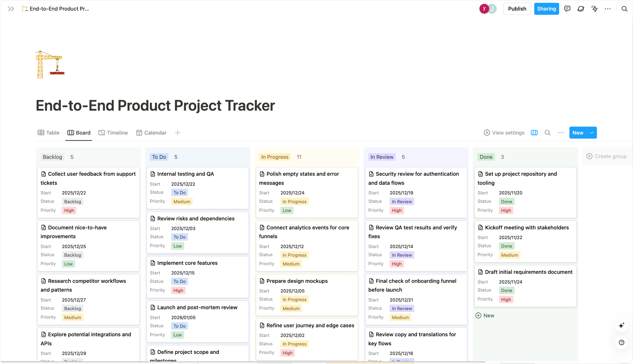Open the comments panel icon
This screenshot has width=633, height=364.
[x=567, y=9]
